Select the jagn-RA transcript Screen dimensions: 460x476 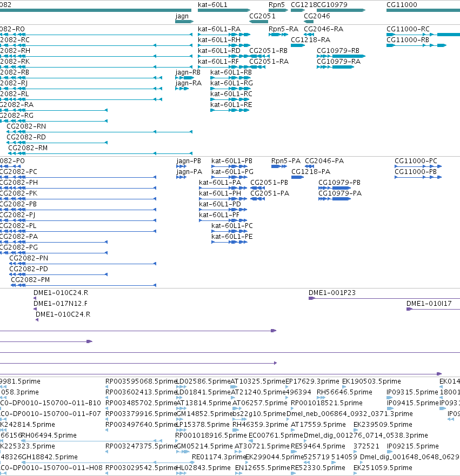pos(182,89)
